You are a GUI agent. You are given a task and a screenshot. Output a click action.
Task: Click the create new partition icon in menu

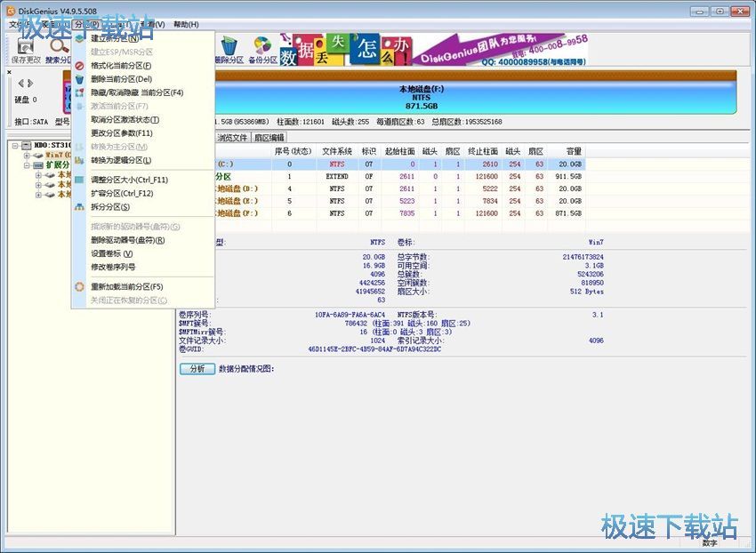79,38
